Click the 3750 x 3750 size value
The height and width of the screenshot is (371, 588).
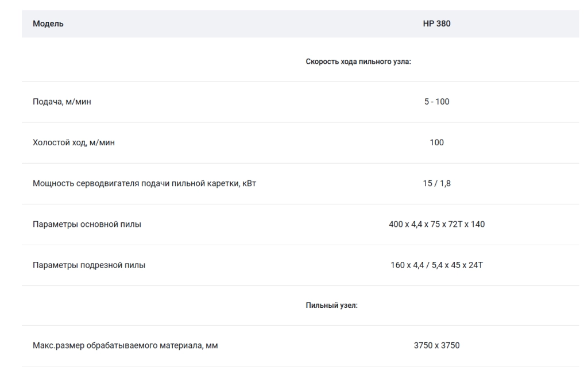[x=436, y=346]
